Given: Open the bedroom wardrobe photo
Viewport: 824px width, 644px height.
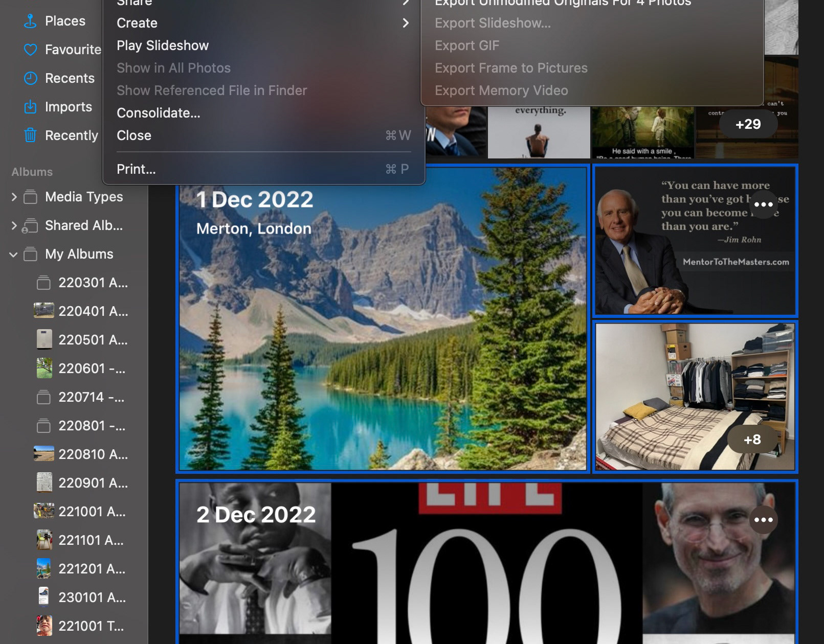Looking at the screenshot, I should point(695,396).
